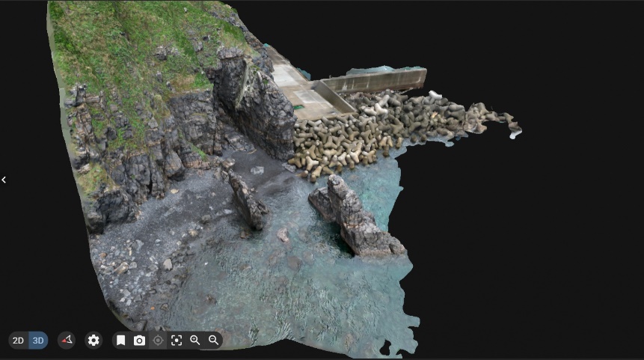Click the bookmark view icon

tap(120, 341)
